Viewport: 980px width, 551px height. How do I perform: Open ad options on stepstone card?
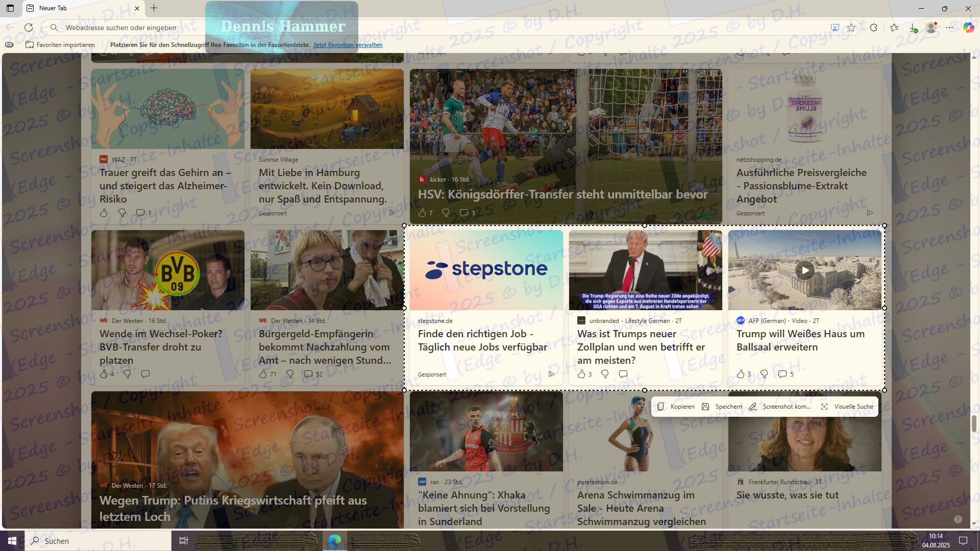point(551,374)
